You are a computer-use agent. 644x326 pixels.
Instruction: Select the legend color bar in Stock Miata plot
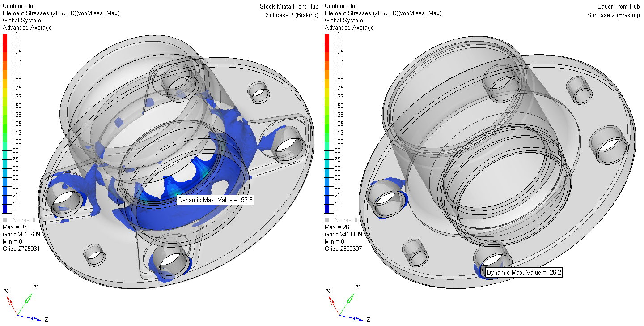coord(5,124)
